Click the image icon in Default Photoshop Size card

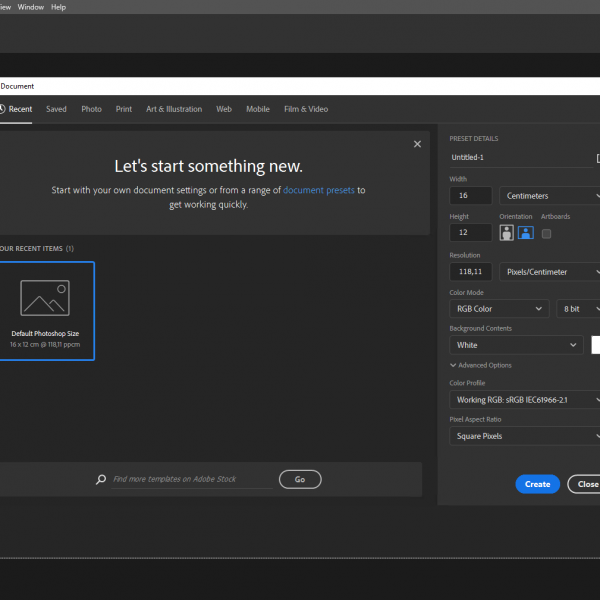click(x=45, y=298)
